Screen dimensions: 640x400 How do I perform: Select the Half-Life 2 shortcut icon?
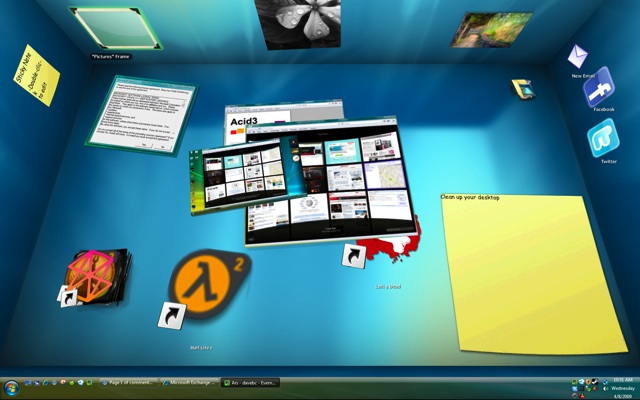[205, 284]
